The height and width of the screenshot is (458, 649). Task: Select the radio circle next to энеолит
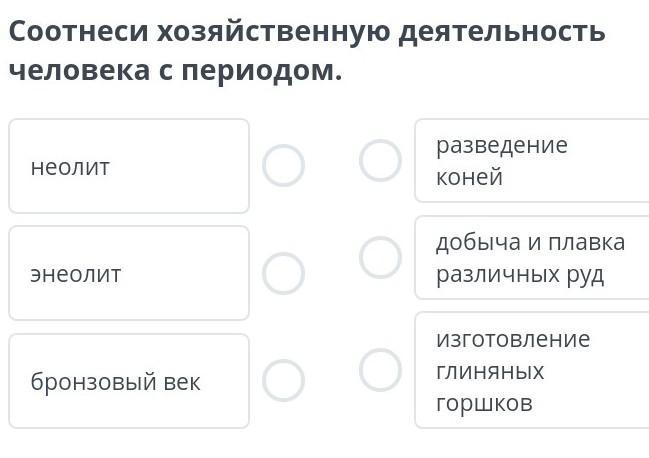pyautogui.click(x=283, y=273)
